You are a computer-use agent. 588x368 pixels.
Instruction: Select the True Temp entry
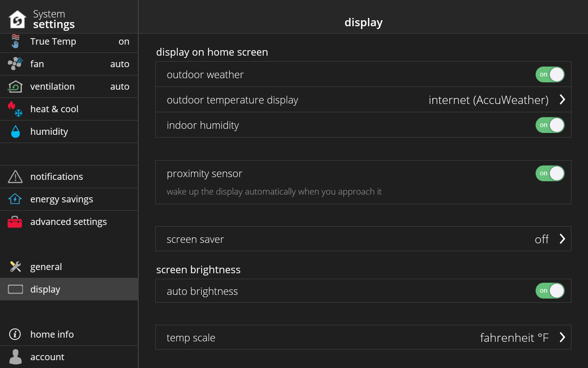click(69, 41)
